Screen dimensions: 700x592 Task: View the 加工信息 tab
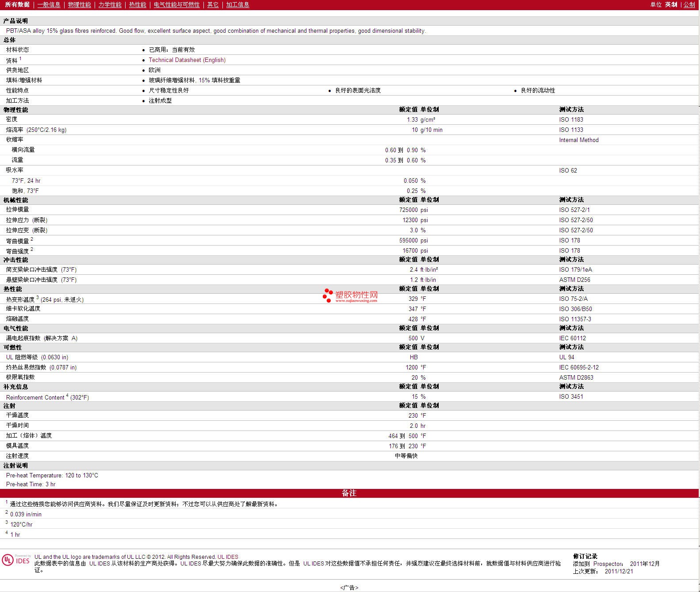point(237,4)
